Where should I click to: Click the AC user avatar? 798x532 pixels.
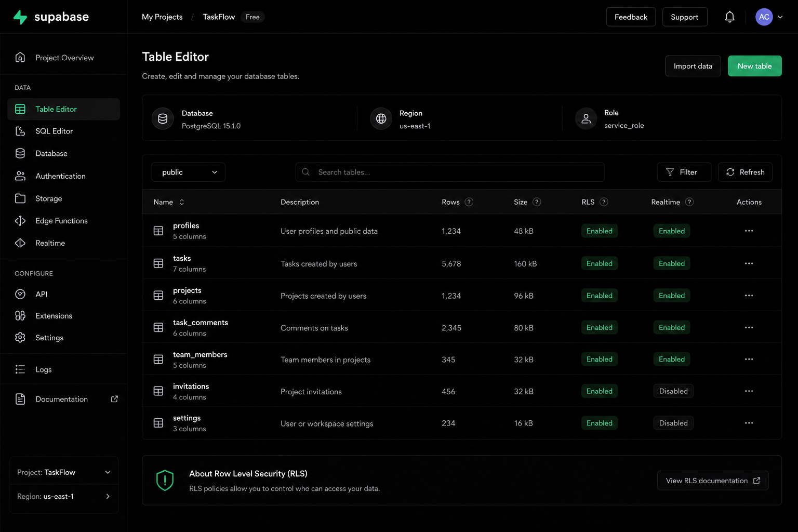click(x=764, y=17)
